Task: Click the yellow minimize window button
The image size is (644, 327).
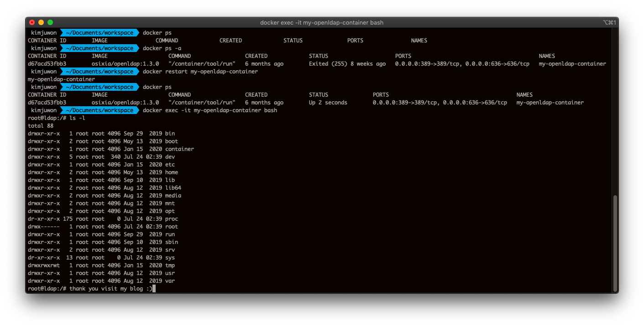Action: (41, 22)
